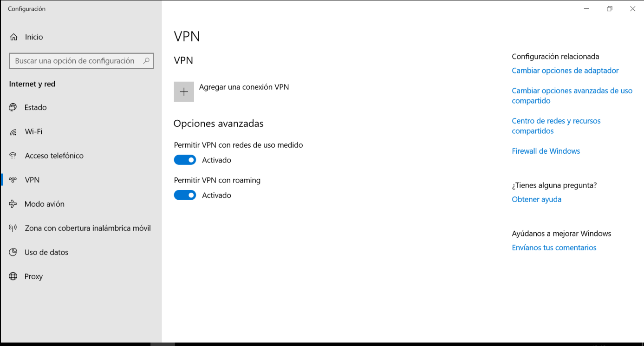The image size is (644, 346).
Task: Turn off the VPN with roaming toggle
Action: [x=185, y=195]
